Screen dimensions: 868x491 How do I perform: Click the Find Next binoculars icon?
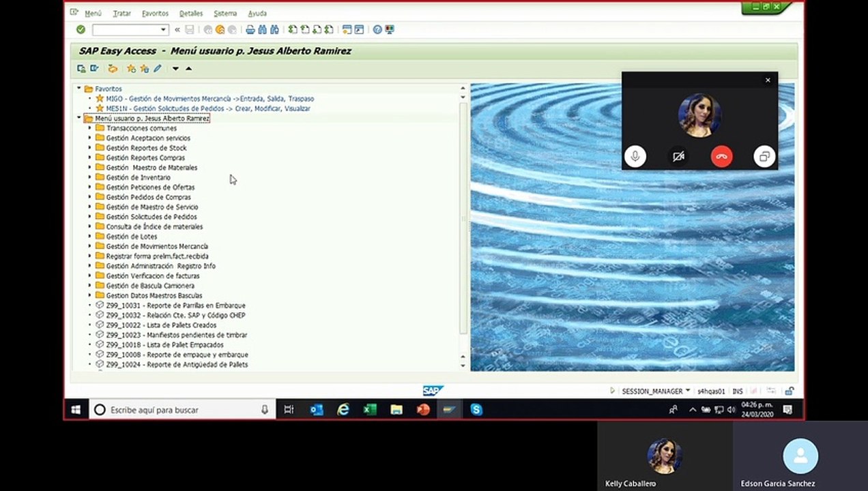274,29
